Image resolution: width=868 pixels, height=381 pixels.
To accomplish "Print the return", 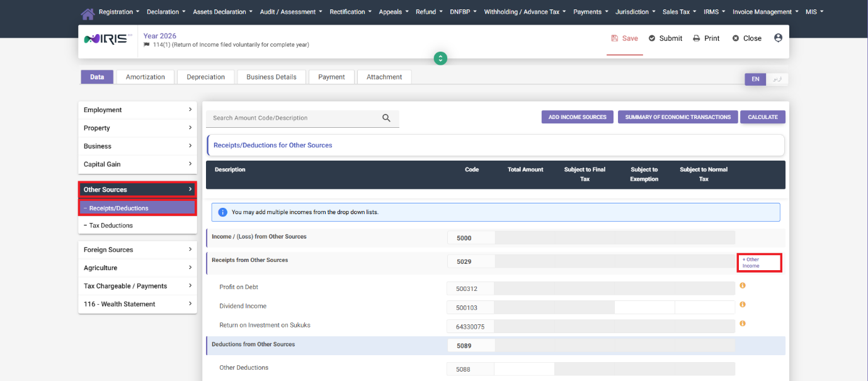I will (x=706, y=38).
